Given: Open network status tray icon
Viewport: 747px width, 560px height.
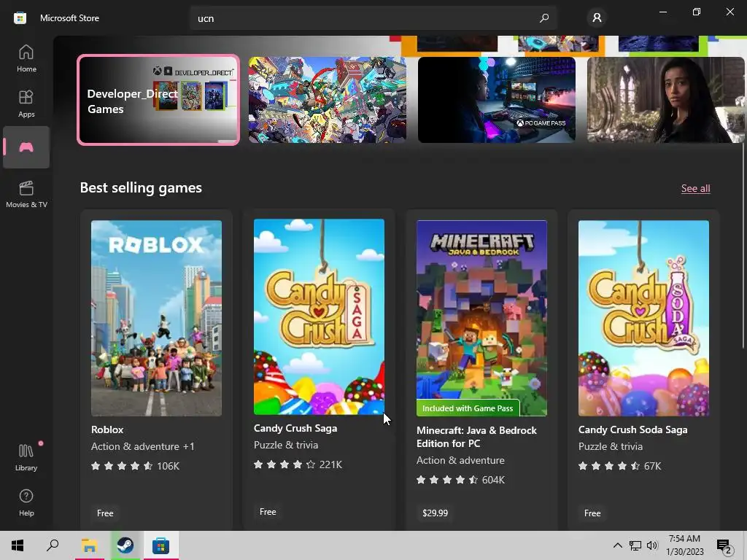Looking at the screenshot, I should 635,545.
